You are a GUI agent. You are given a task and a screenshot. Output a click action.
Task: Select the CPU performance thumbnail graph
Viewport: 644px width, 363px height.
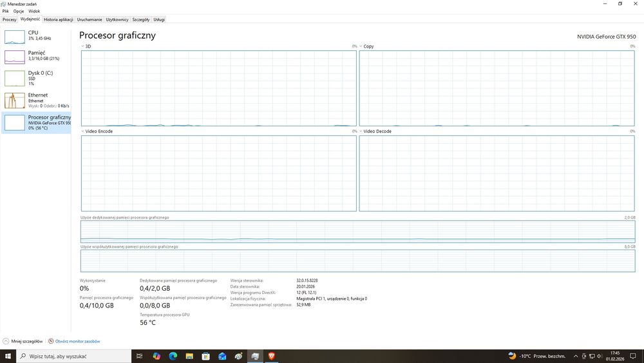(15, 37)
